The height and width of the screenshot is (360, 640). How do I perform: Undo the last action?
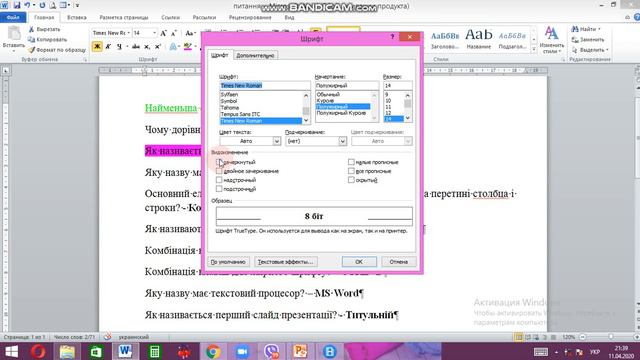tap(27, 6)
